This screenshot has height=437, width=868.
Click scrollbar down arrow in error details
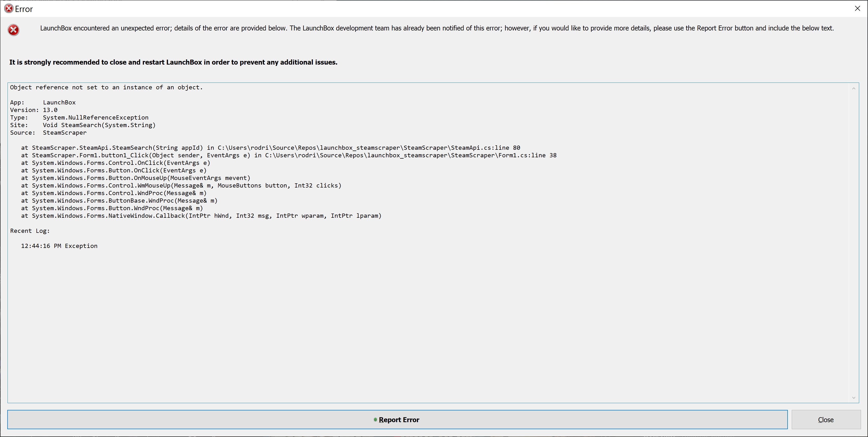click(x=853, y=398)
